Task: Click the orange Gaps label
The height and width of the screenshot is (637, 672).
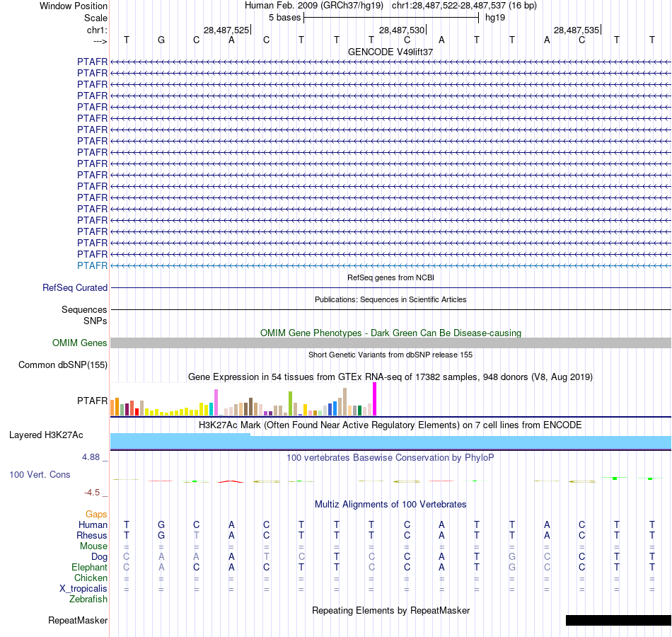Action: click(x=96, y=515)
